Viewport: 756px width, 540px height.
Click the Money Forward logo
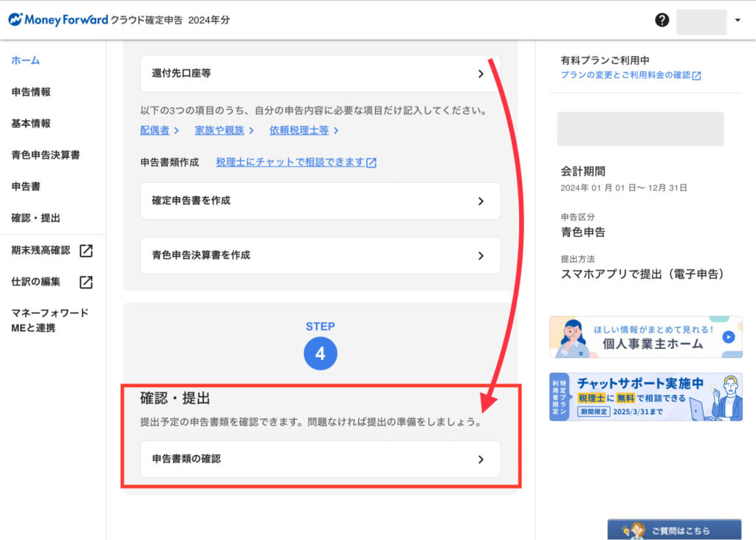58,20
